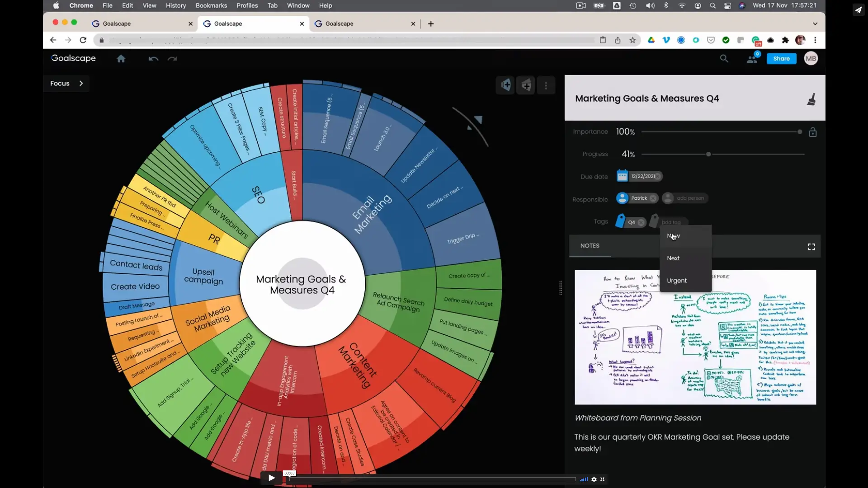This screenshot has height=488, width=868.
Task: Choose Next tag option
Action: point(673,258)
